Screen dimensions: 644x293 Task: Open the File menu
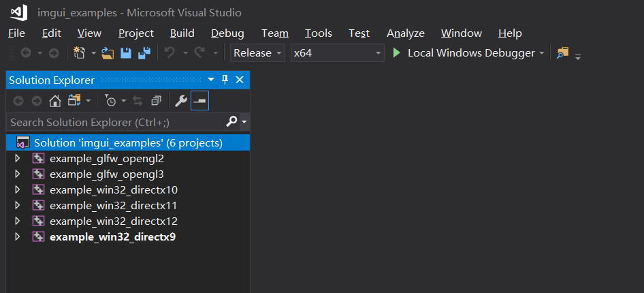(x=16, y=33)
